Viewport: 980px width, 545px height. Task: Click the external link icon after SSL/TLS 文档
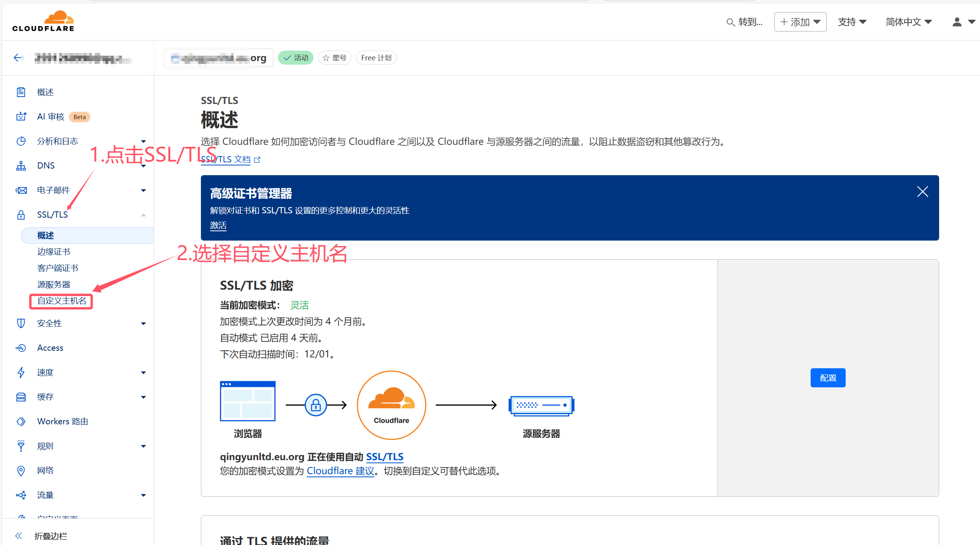tap(257, 160)
